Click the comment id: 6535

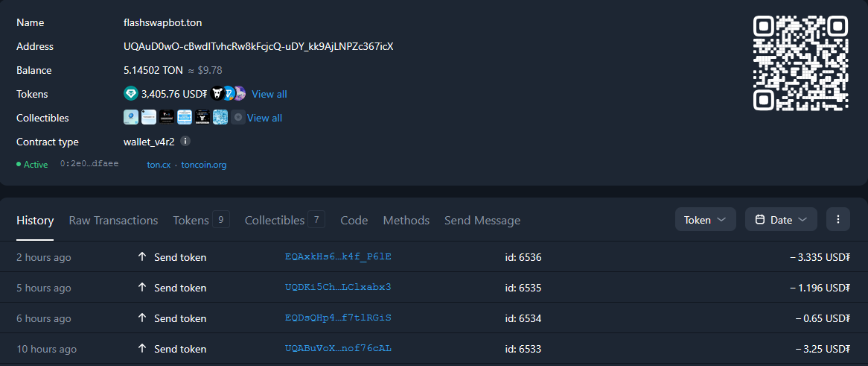click(523, 288)
